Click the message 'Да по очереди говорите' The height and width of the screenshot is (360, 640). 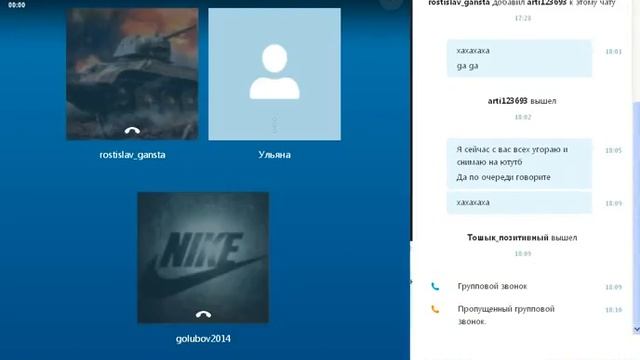point(503,177)
